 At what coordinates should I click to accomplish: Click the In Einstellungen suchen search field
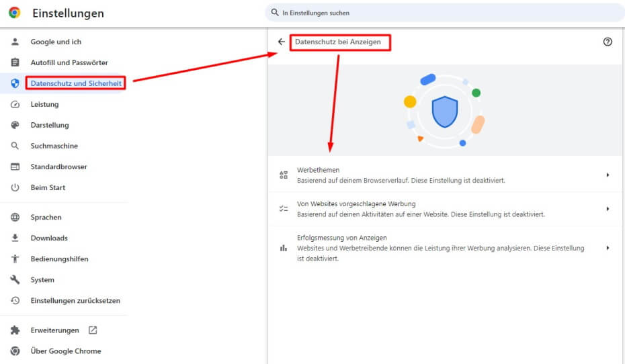coord(444,13)
